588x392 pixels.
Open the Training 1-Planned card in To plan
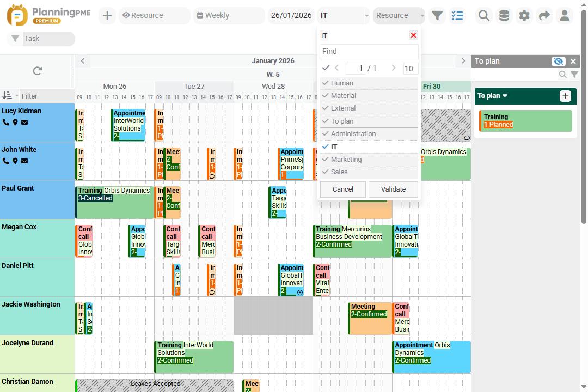pos(525,121)
